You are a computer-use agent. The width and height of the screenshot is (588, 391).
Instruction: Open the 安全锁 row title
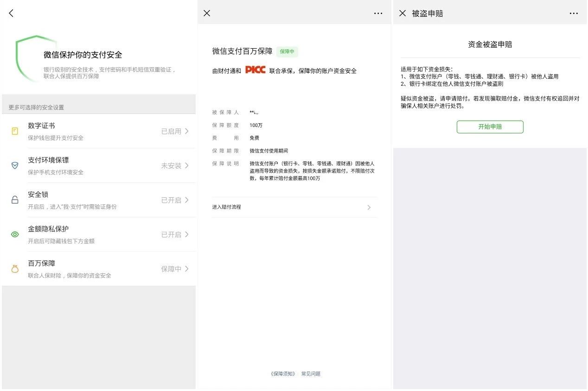38,195
